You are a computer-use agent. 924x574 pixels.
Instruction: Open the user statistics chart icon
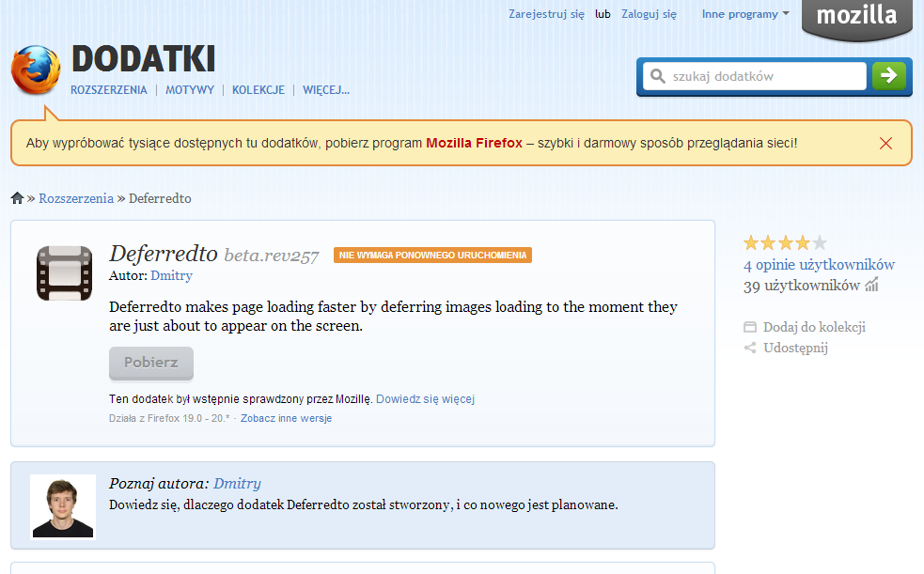point(871,285)
